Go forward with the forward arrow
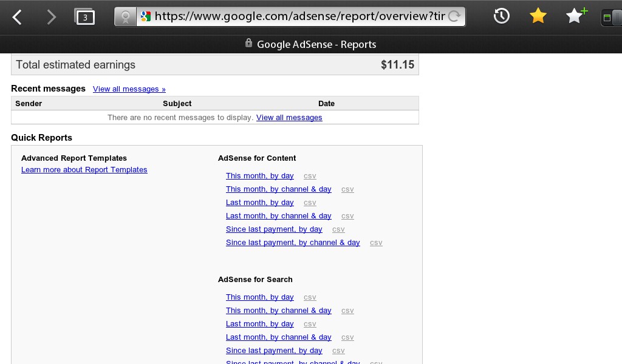 pyautogui.click(x=51, y=17)
